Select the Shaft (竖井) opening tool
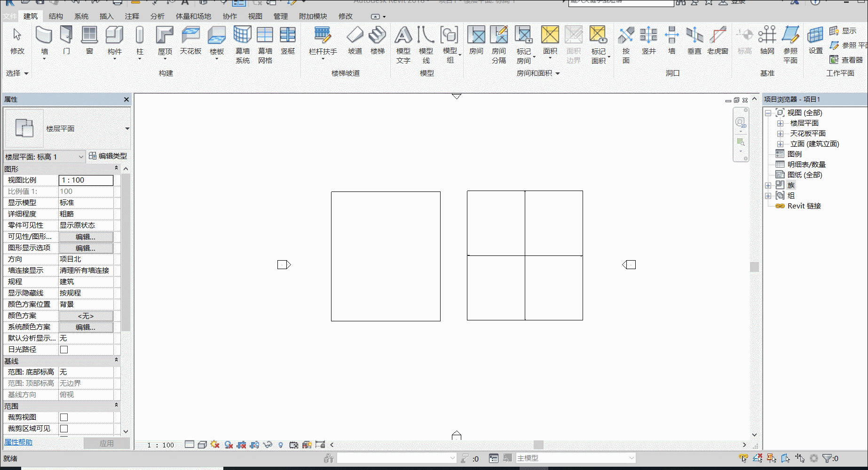 coord(648,41)
